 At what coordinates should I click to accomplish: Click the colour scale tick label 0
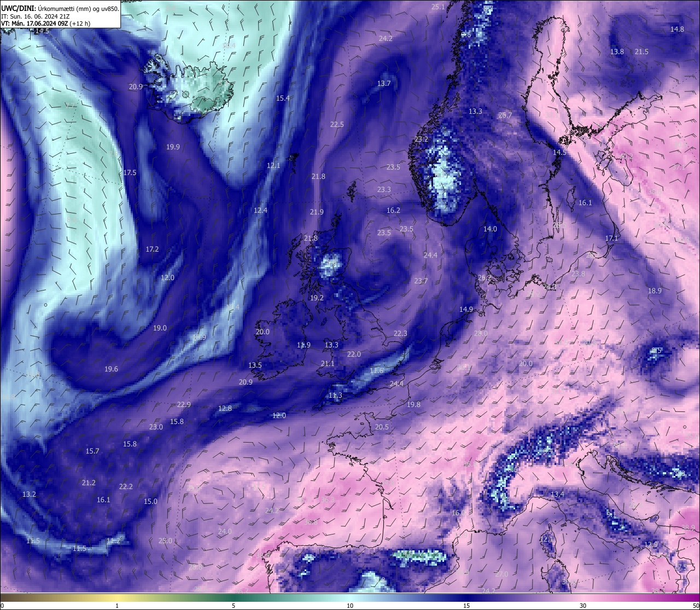point(2,606)
